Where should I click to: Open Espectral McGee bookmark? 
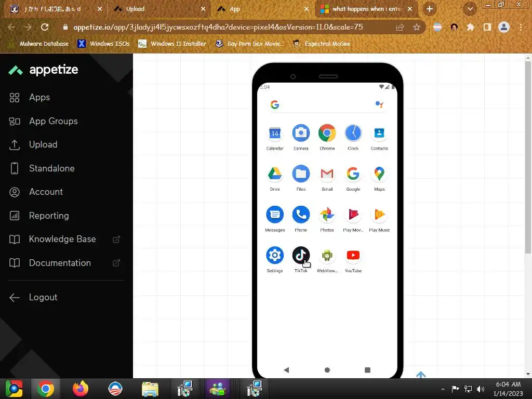[x=321, y=44]
